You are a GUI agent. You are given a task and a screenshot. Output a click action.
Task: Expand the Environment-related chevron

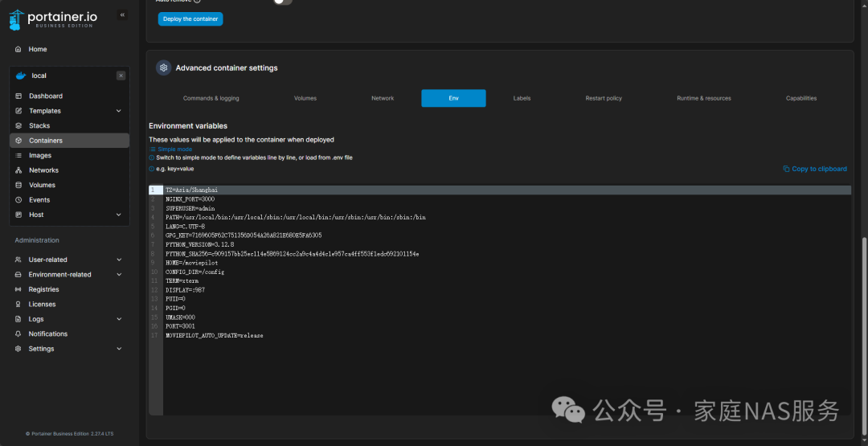tap(119, 275)
